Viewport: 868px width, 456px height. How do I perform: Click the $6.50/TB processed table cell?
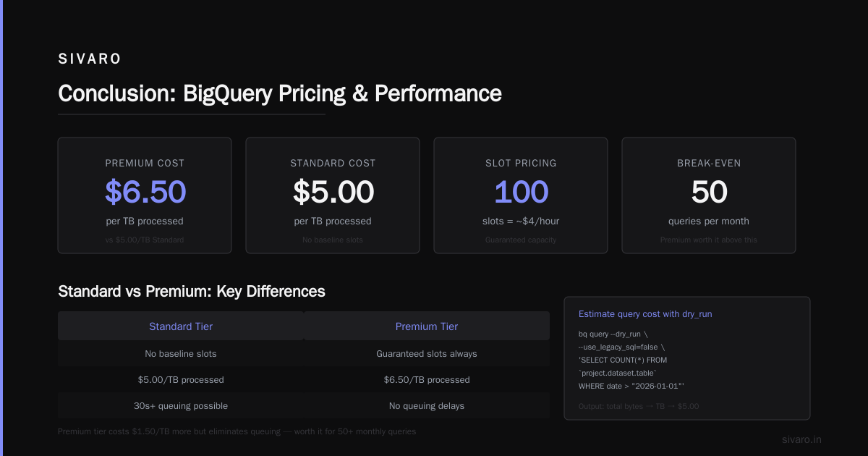tap(427, 380)
